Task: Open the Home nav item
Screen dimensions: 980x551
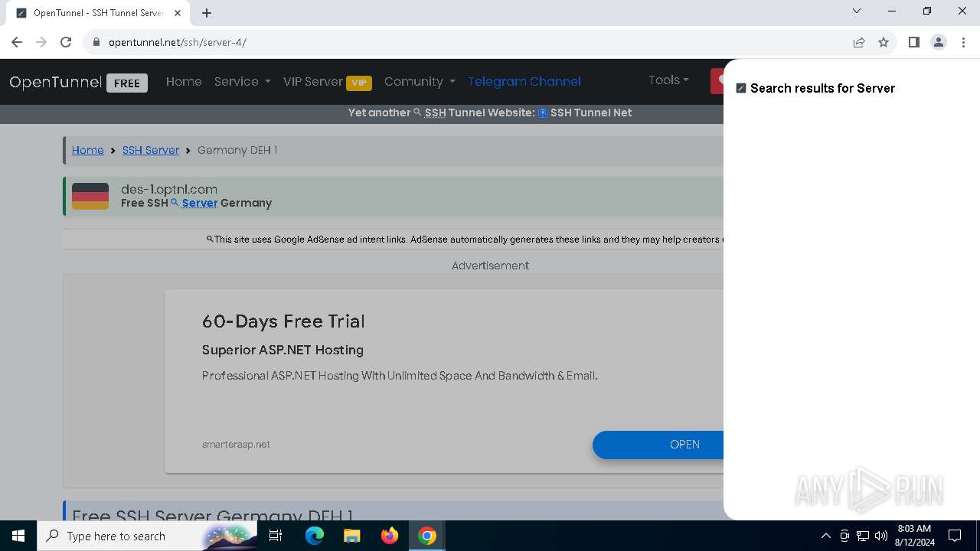Action: (184, 81)
